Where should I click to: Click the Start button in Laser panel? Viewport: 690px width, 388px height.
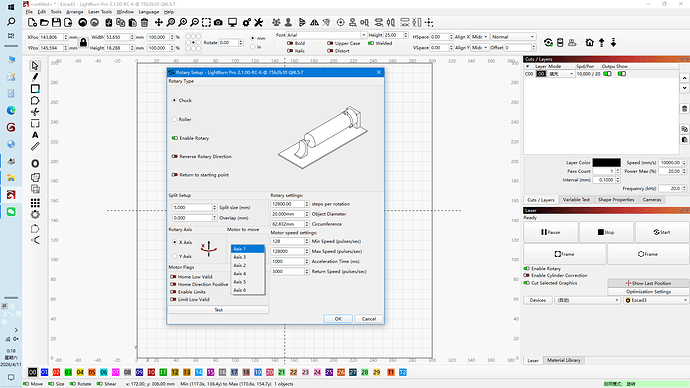(662, 232)
